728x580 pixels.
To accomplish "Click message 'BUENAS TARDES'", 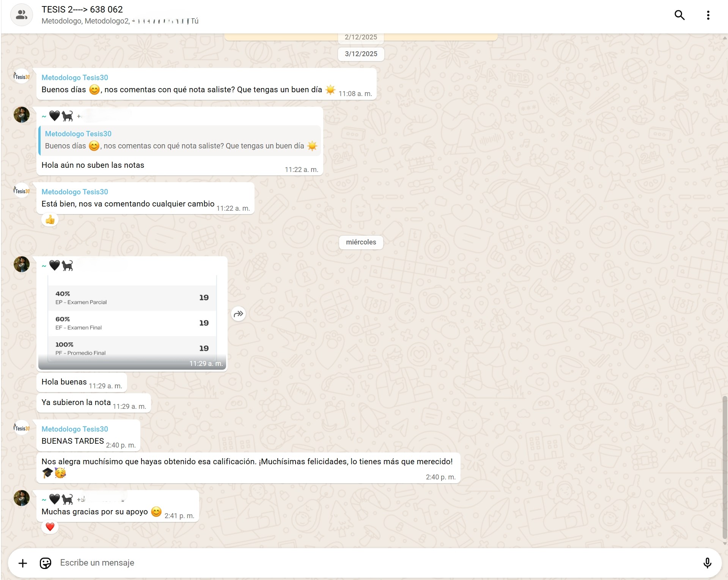I will [73, 441].
